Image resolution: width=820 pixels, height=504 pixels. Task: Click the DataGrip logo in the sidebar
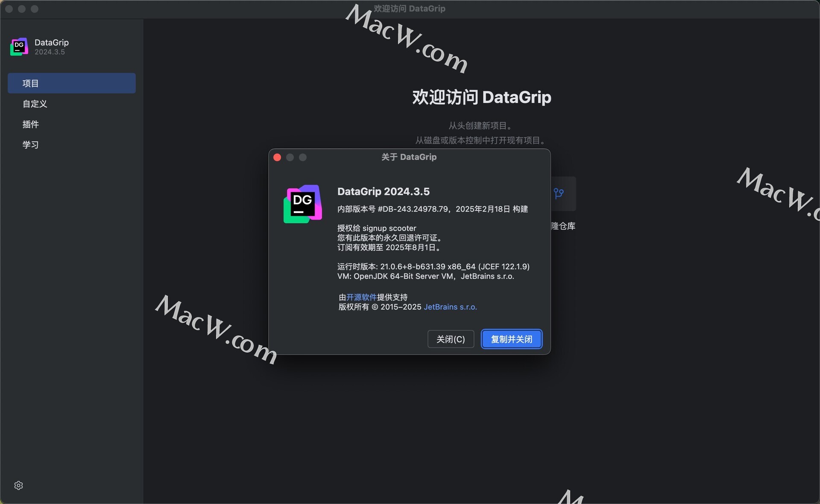point(19,47)
